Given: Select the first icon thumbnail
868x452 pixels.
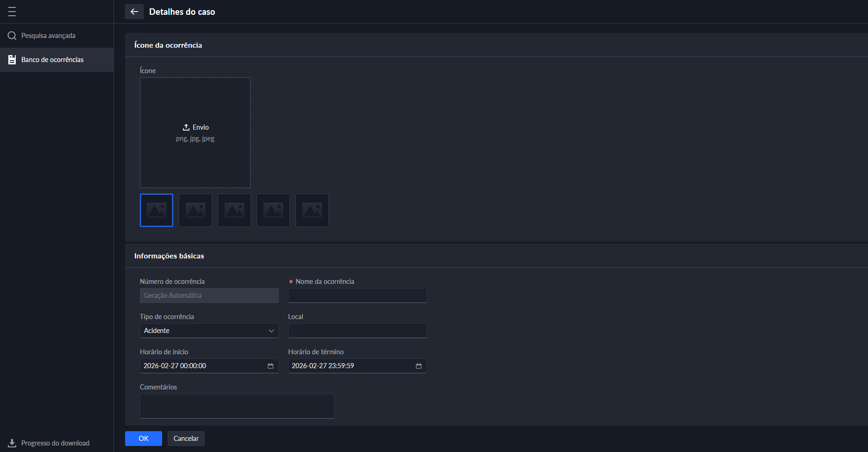Looking at the screenshot, I should point(157,210).
